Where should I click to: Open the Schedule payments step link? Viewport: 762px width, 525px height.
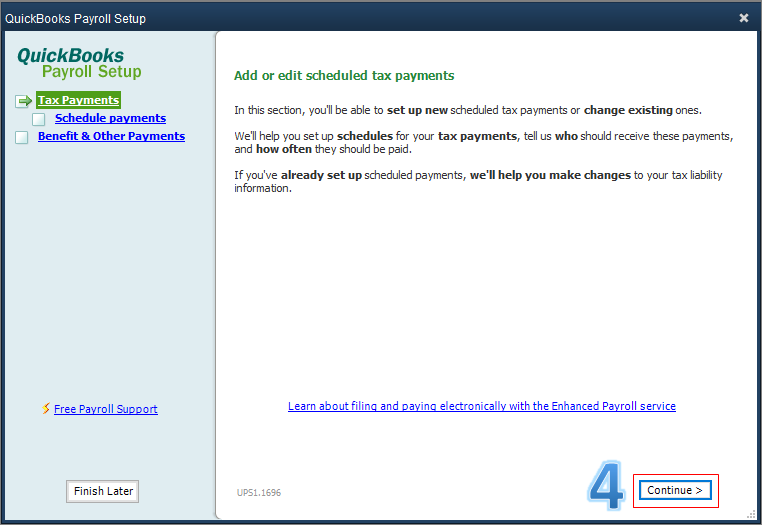click(x=110, y=118)
